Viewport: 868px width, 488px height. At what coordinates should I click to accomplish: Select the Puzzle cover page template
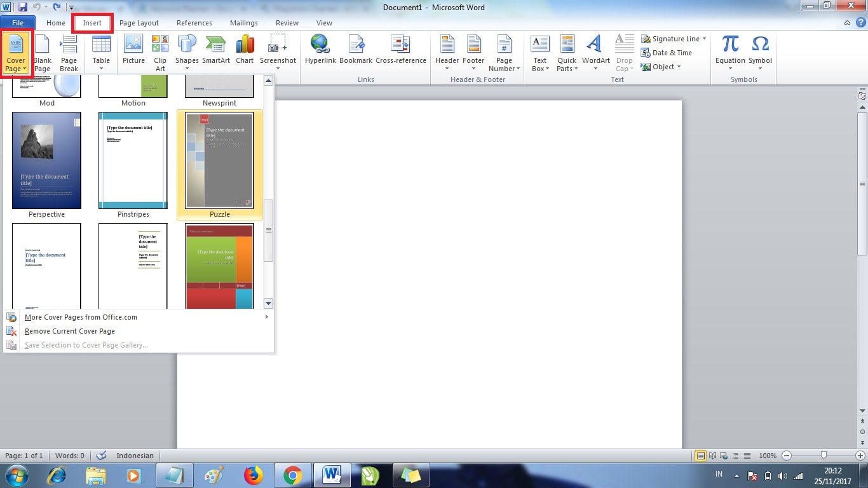(x=219, y=160)
